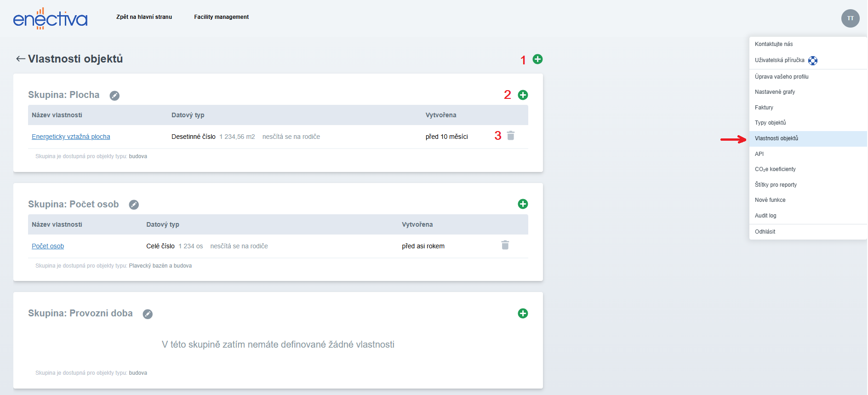Choose CO₂e koeficienty in the user menu
The image size is (868, 395).
[x=775, y=169]
